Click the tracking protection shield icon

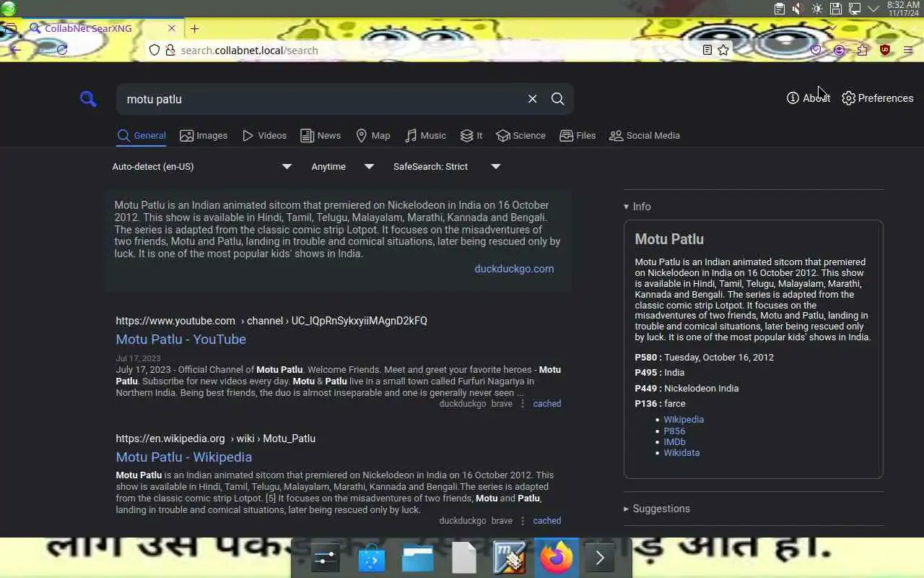click(x=154, y=50)
